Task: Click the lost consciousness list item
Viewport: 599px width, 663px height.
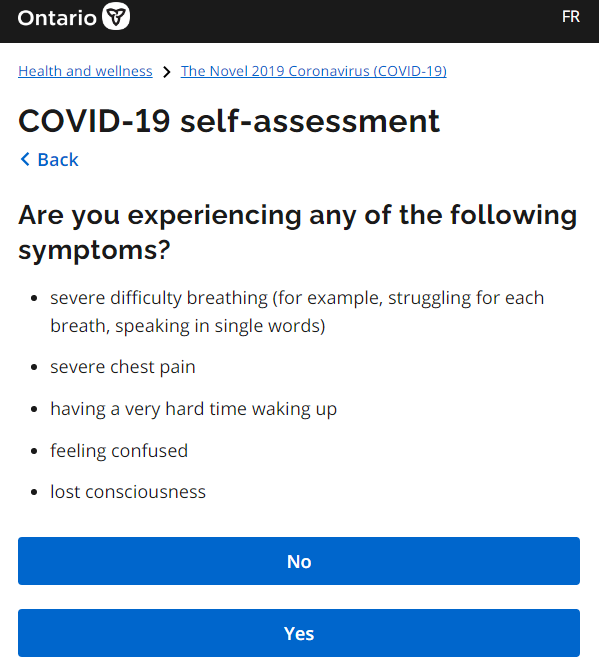Action: tap(128, 492)
